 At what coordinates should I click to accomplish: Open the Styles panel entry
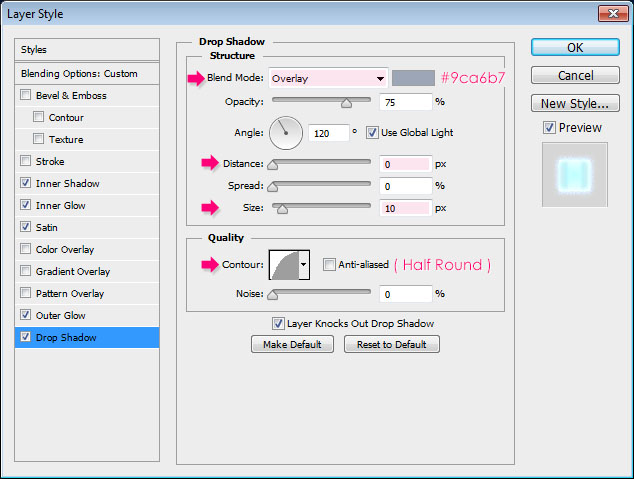[x=88, y=49]
